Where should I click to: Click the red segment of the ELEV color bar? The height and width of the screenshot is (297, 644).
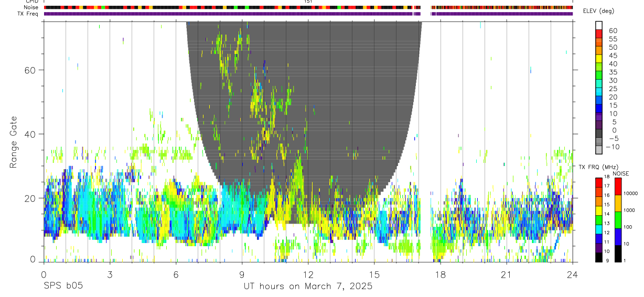tap(599, 34)
